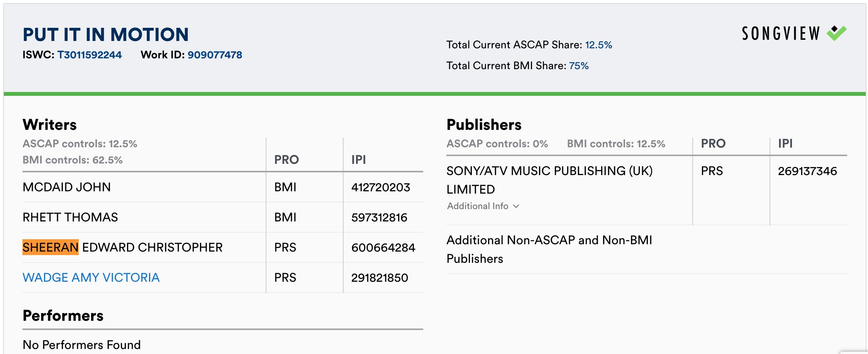Viewport: 868px width, 354px height.
Task: Click publishers ASCAP controls: 0% label
Action: pos(497,144)
